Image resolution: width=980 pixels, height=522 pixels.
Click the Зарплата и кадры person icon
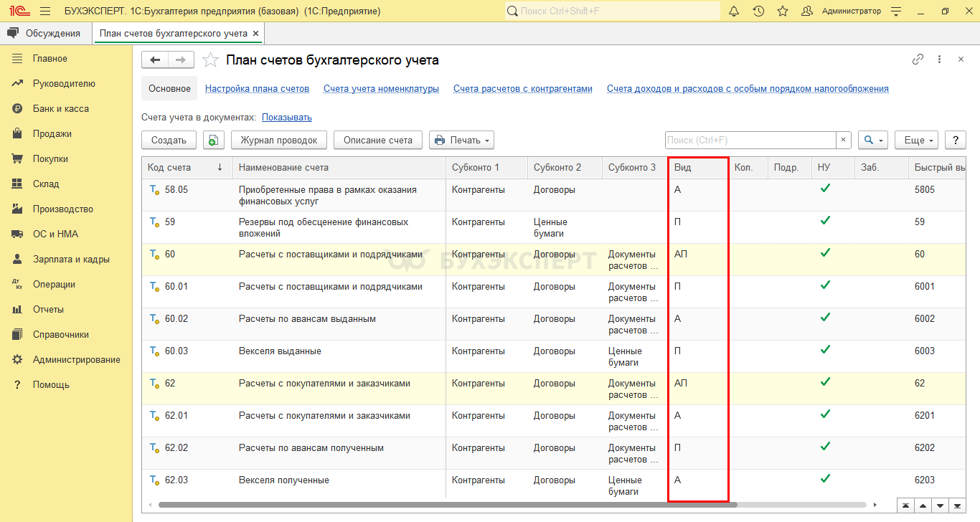pyautogui.click(x=18, y=259)
